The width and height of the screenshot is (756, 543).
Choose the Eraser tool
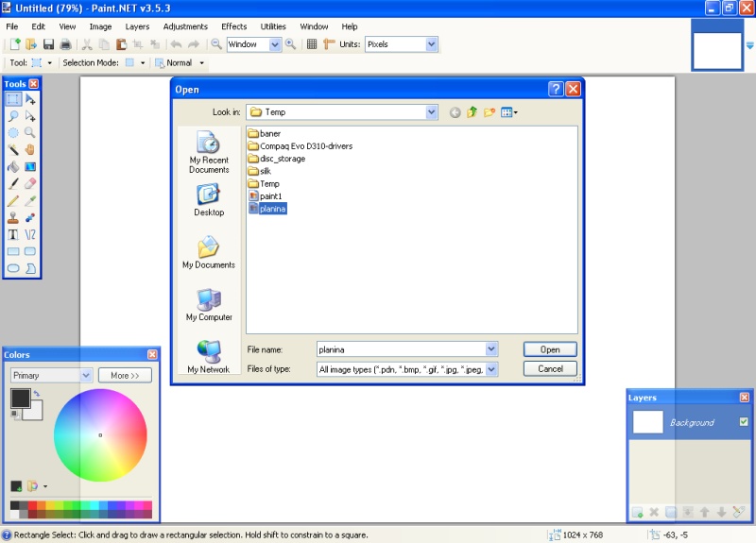(x=30, y=183)
